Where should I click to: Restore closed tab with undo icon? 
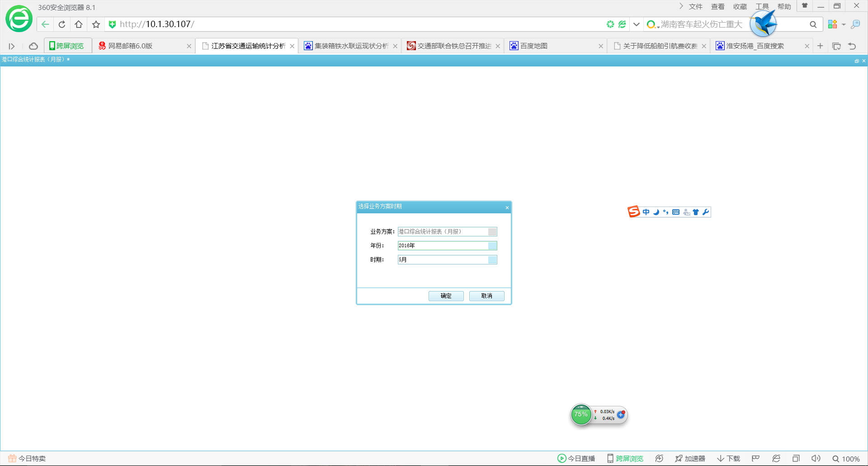click(x=852, y=46)
